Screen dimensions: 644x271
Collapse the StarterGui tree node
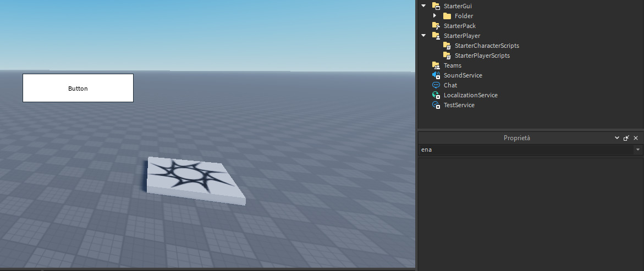coord(424,6)
